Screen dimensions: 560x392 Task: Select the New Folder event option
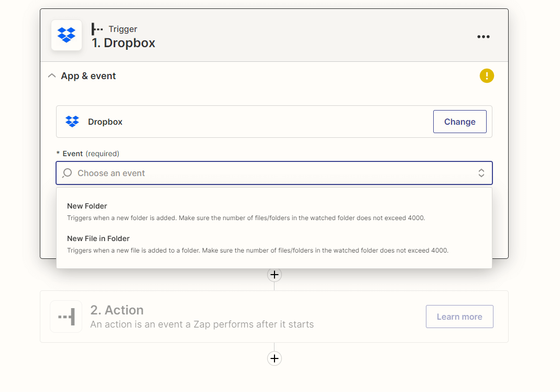(87, 206)
